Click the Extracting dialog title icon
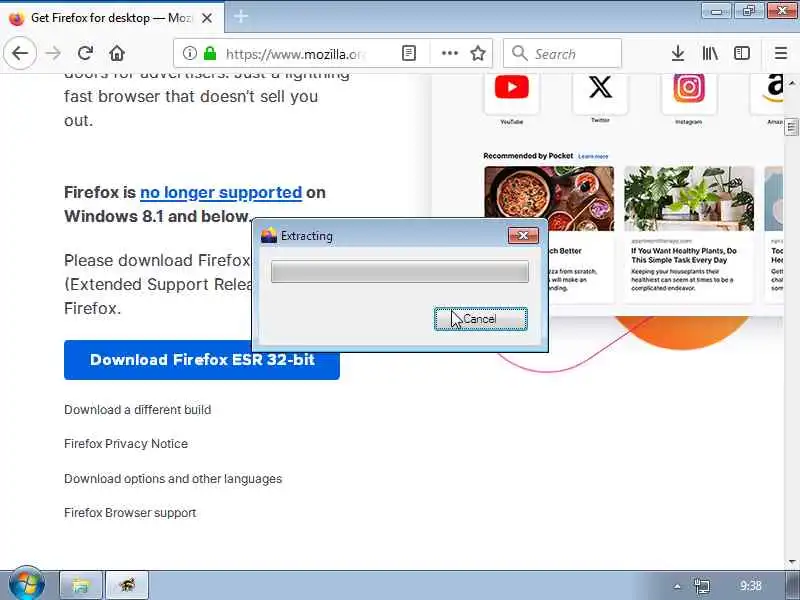 tap(269, 235)
